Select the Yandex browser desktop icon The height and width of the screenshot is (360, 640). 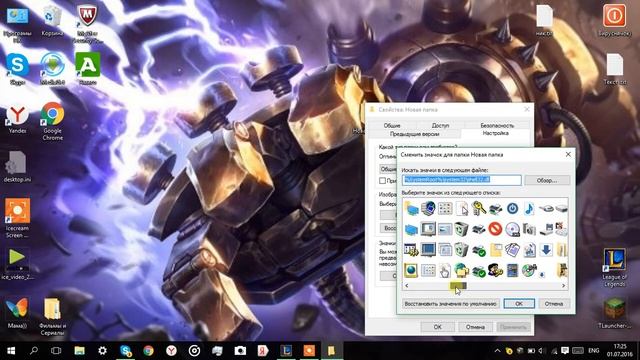pyautogui.click(x=17, y=118)
